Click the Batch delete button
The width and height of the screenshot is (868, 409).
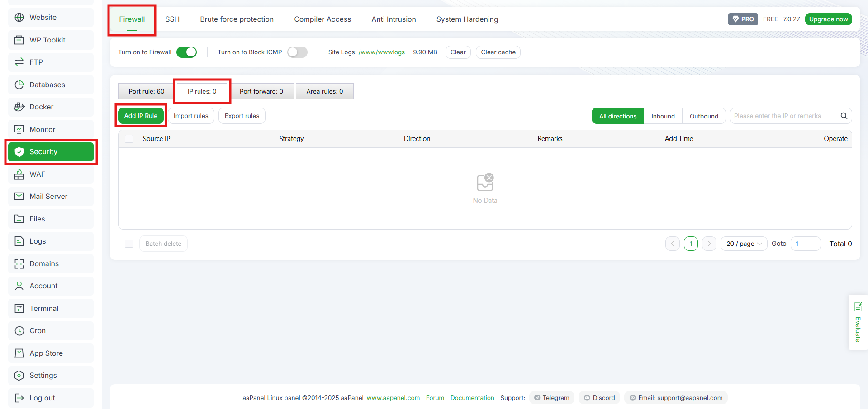tap(163, 244)
